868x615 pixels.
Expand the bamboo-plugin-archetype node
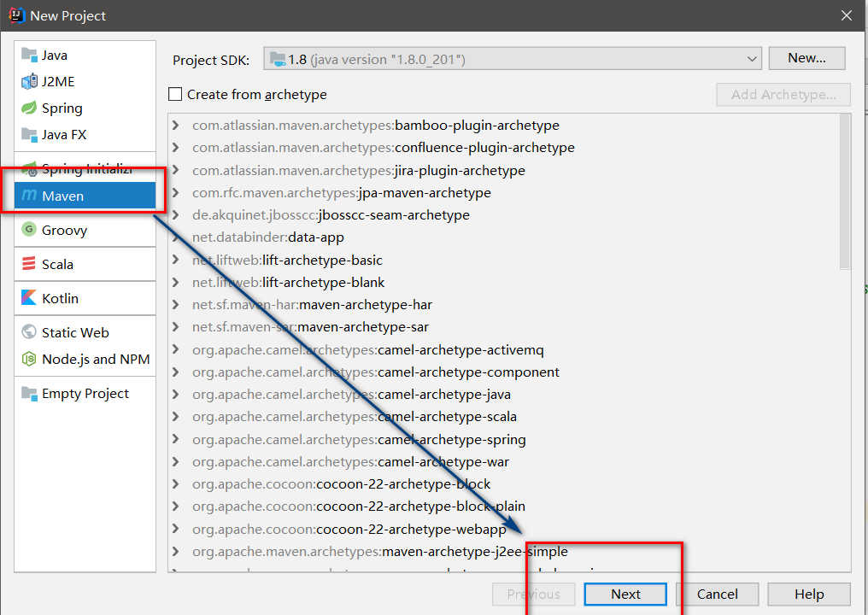[x=175, y=125]
